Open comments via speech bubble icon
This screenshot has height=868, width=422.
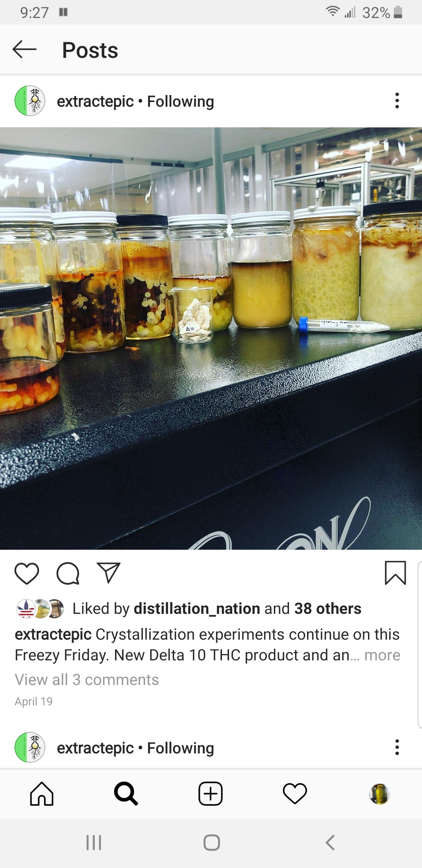coord(68,574)
